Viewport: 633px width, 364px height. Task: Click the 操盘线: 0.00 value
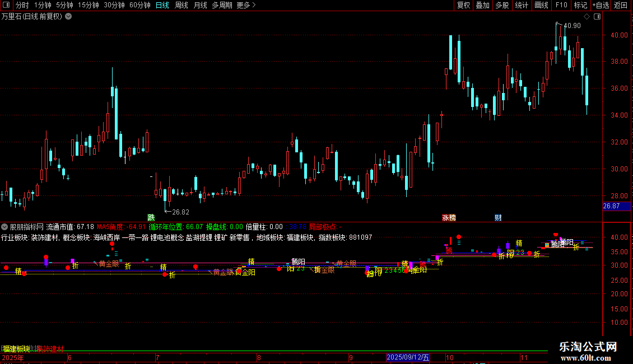pos(225,227)
